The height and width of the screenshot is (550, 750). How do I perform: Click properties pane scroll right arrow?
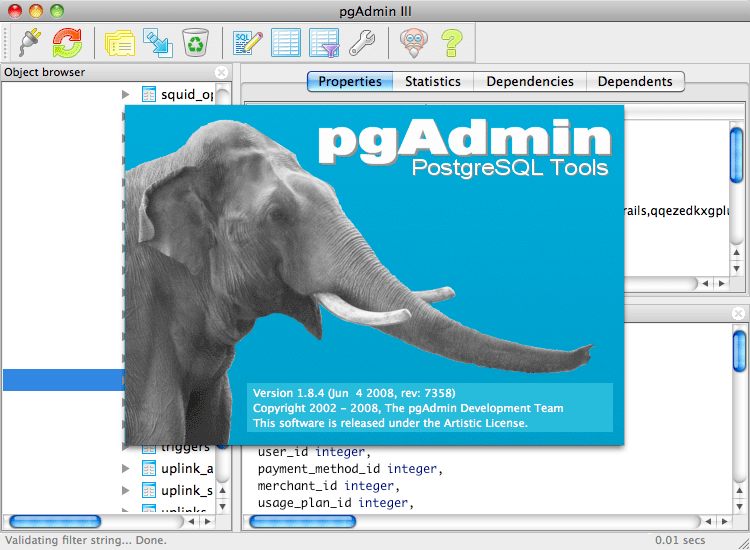click(x=721, y=284)
